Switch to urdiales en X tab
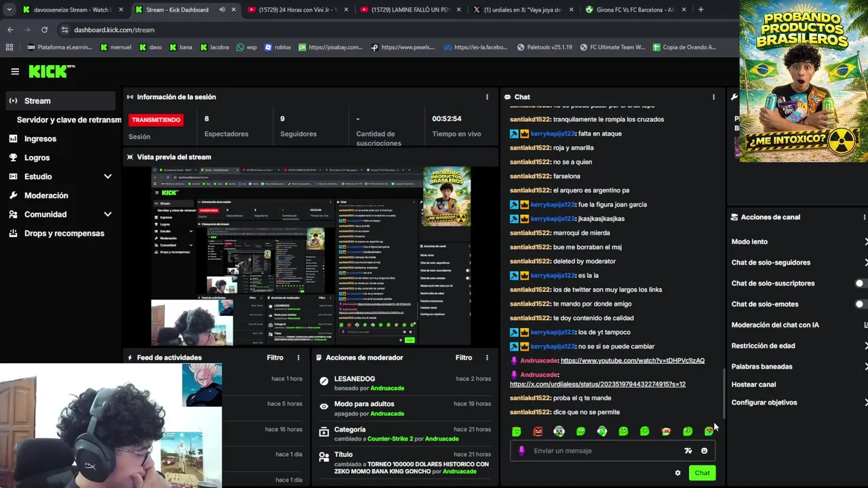 pos(521,9)
